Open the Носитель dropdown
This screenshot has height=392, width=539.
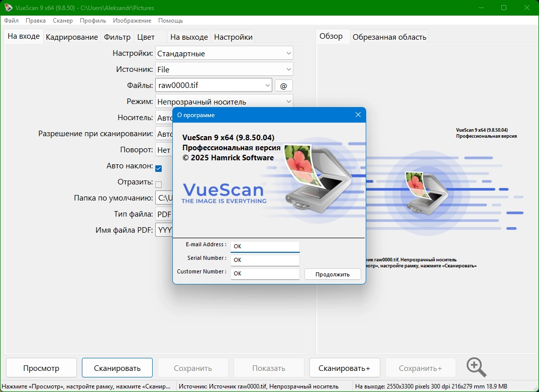pos(164,118)
